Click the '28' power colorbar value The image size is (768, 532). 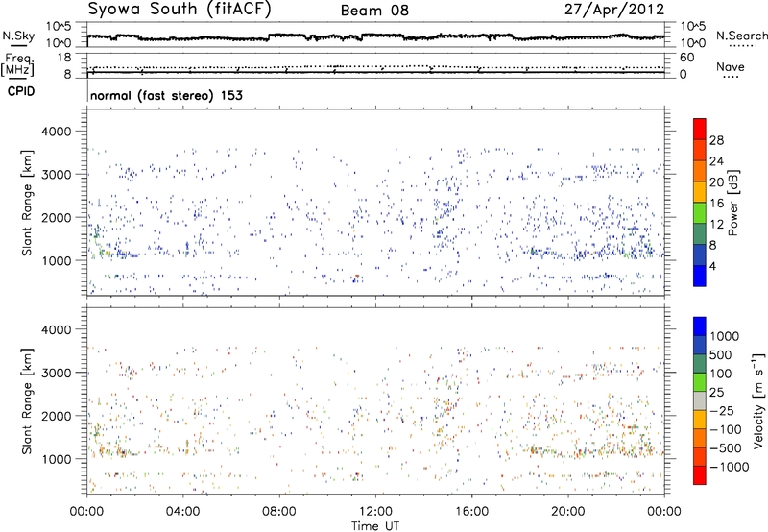tap(716, 140)
